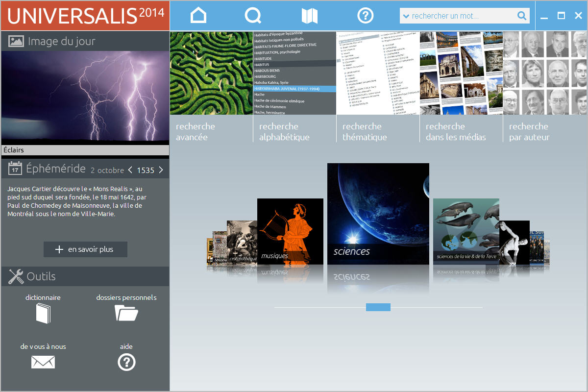
Task: Click the 'de vous à nous' label
Action: 43,346
